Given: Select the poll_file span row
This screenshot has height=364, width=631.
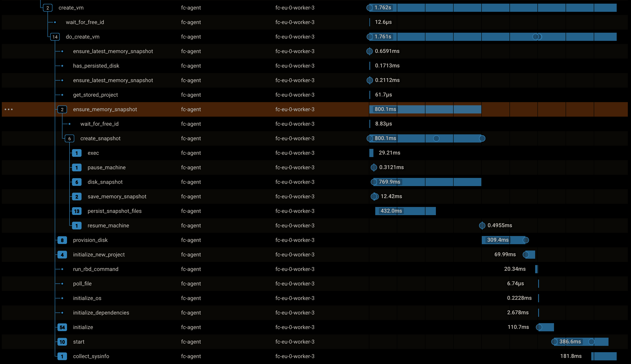Looking at the screenshot, I should (x=315, y=283).
